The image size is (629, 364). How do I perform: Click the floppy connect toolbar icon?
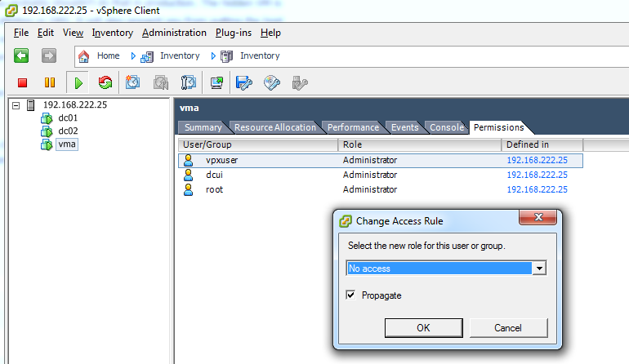[x=244, y=82]
